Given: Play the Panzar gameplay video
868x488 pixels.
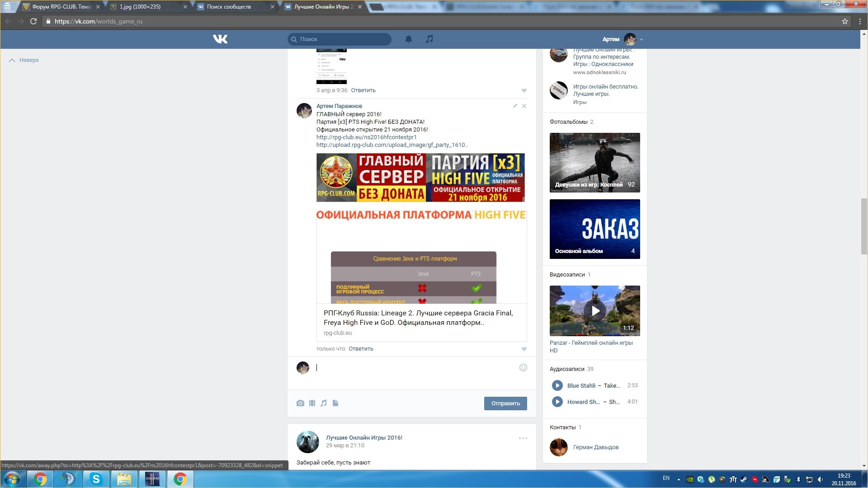Looking at the screenshot, I should [595, 311].
